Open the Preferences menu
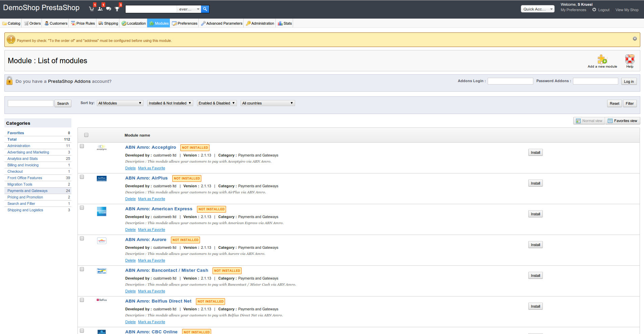This screenshot has height=334, width=644. (185, 23)
